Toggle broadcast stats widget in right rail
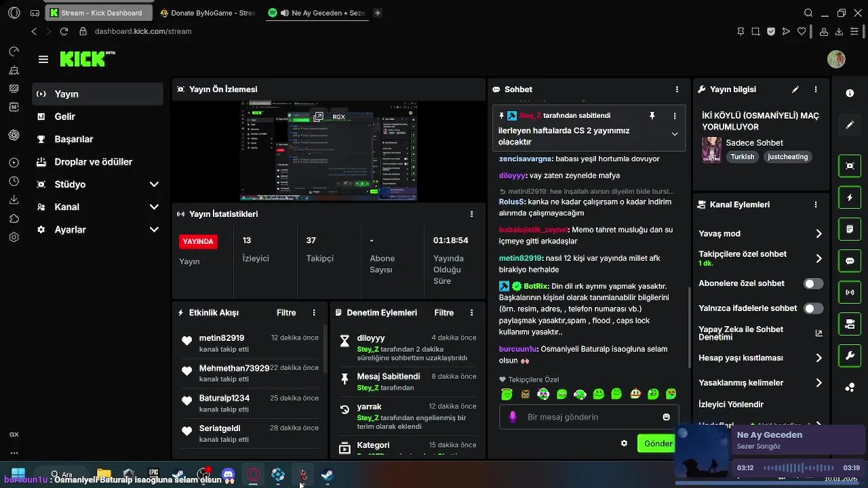The height and width of the screenshot is (488, 868). point(850,293)
